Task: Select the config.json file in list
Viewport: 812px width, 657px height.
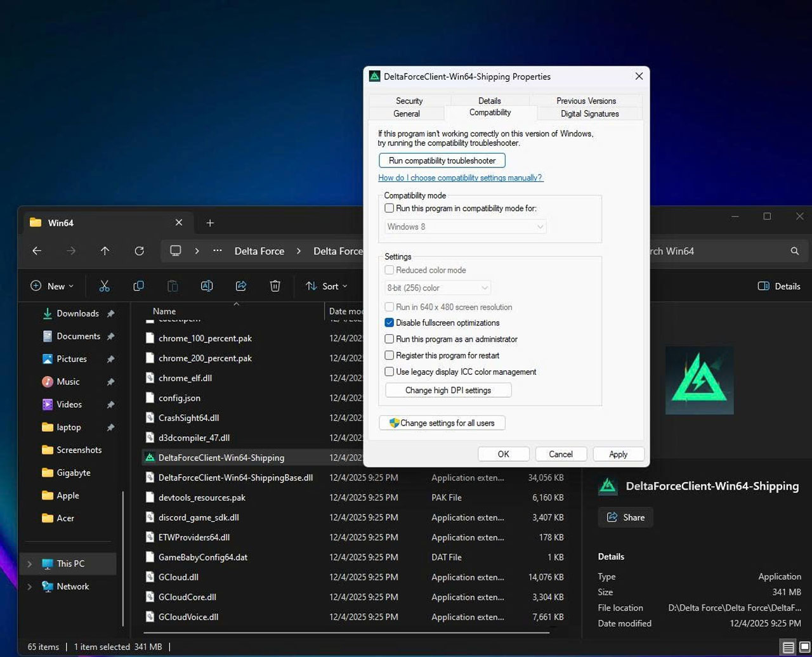Action: 180,398
